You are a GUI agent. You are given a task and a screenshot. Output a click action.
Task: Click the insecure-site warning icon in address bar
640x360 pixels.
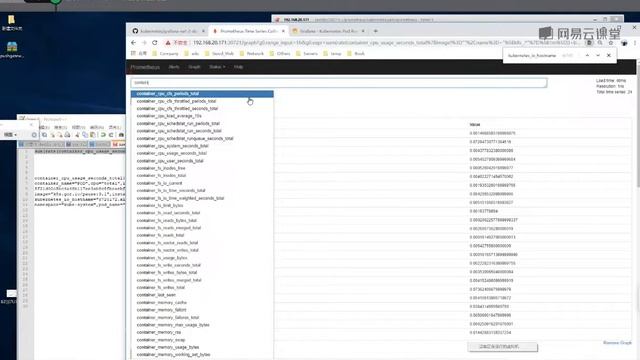[x=168, y=42]
